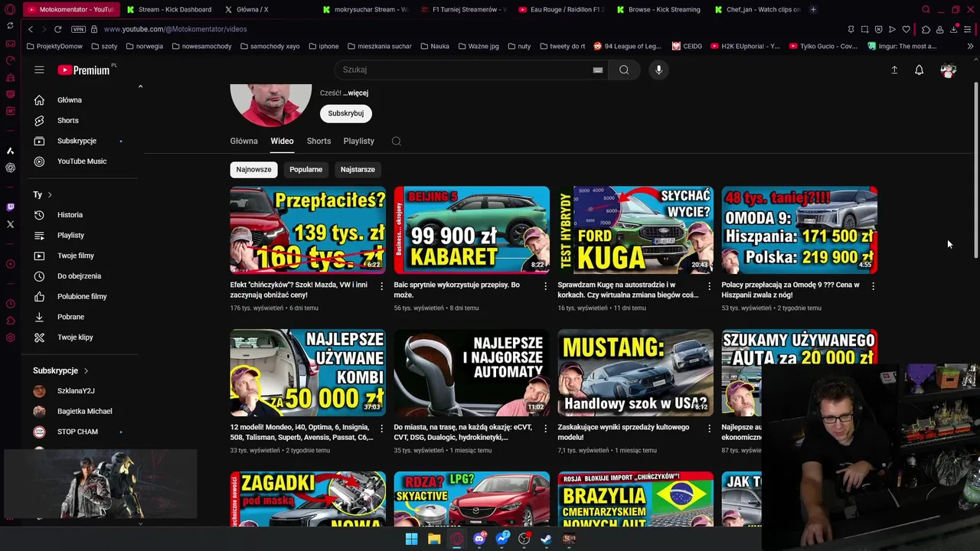Open the ProjektyDomow bookmarks folder
The height and width of the screenshot is (551, 980).
pyautogui.click(x=54, y=46)
